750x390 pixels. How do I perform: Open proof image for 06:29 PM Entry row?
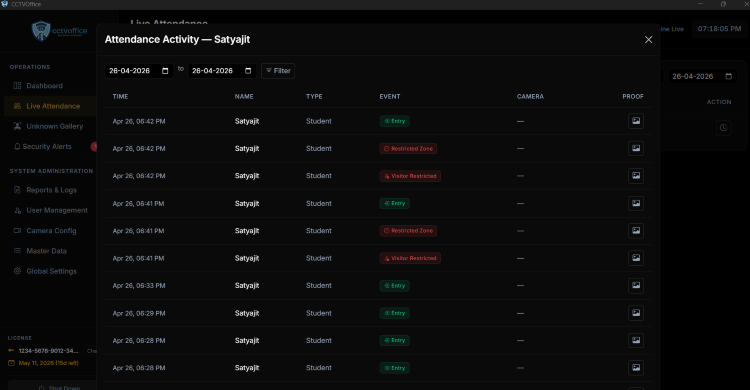click(636, 313)
